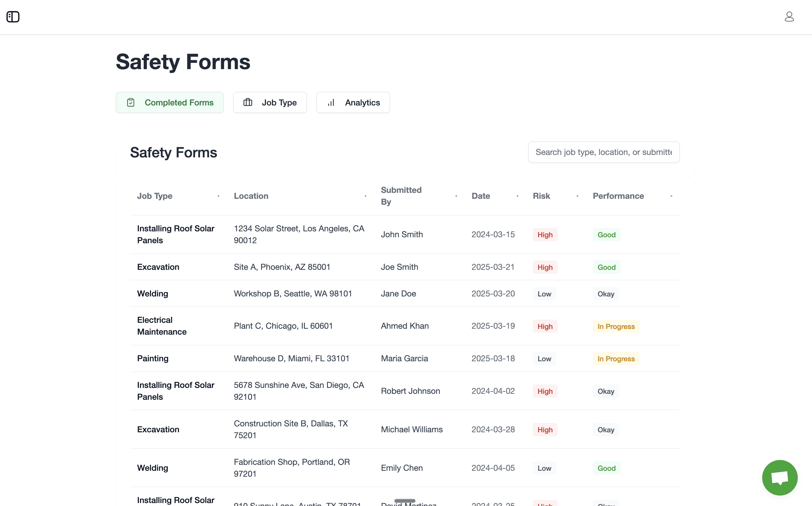This screenshot has width=812, height=506.
Task: Sort by the Location column header
Action: pos(251,196)
